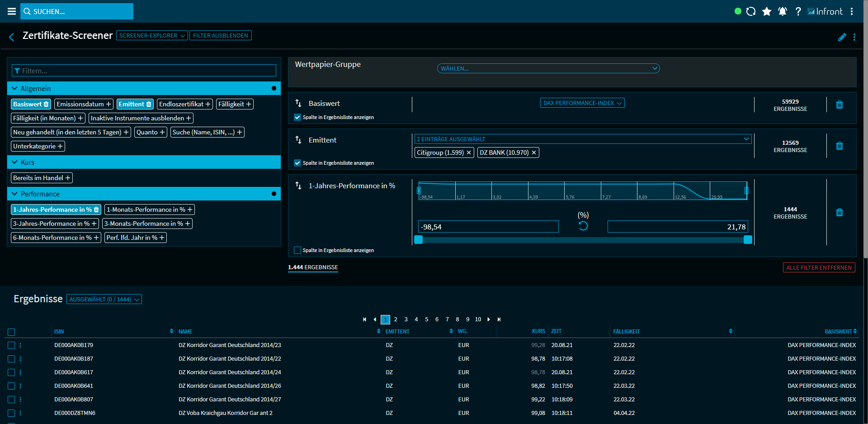Enable result column for 1-Jahres-Performance
The image size is (868, 424).
297,250
